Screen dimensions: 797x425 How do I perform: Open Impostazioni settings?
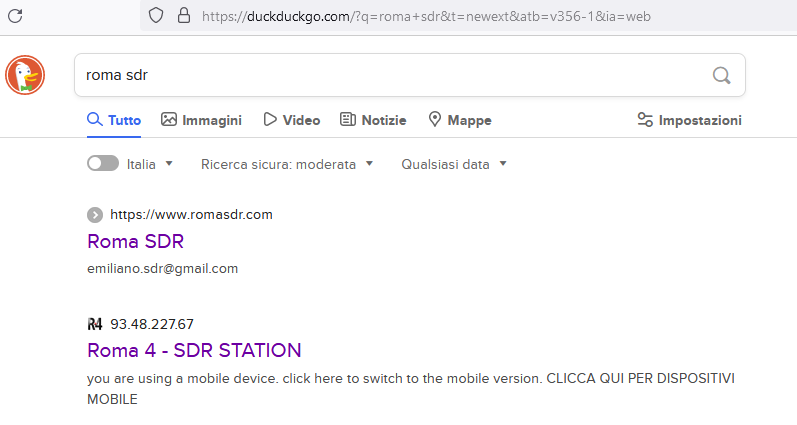(x=689, y=120)
